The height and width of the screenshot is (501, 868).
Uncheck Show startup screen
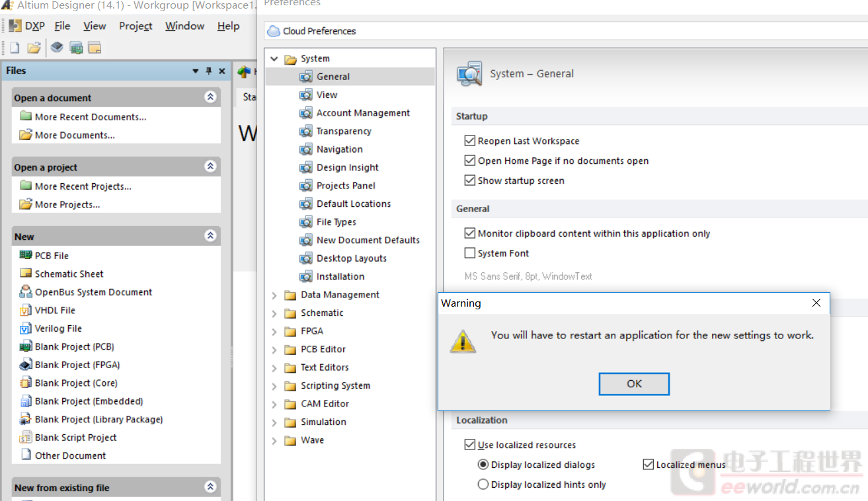[x=470, y=180]
